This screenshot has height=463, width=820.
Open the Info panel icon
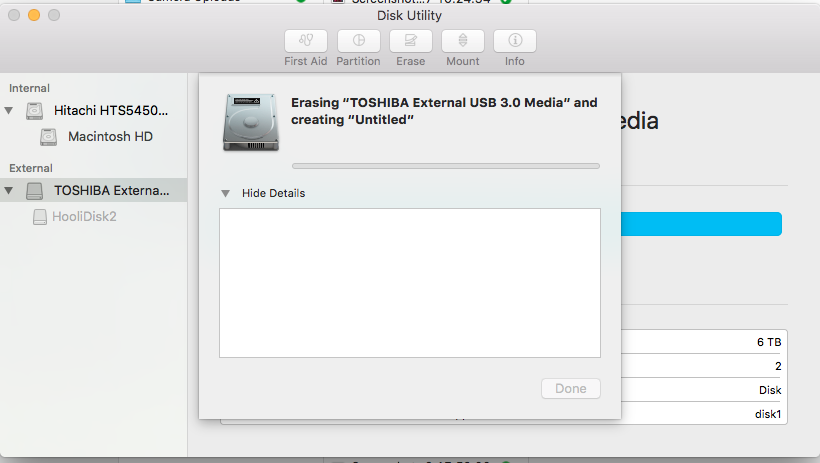click(515, 41)
